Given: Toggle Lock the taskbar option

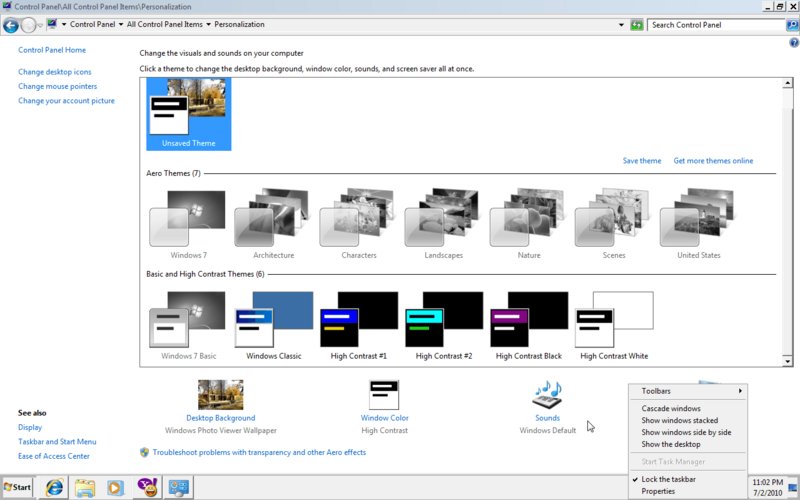Looking at the screenshot, I should 668,479.
